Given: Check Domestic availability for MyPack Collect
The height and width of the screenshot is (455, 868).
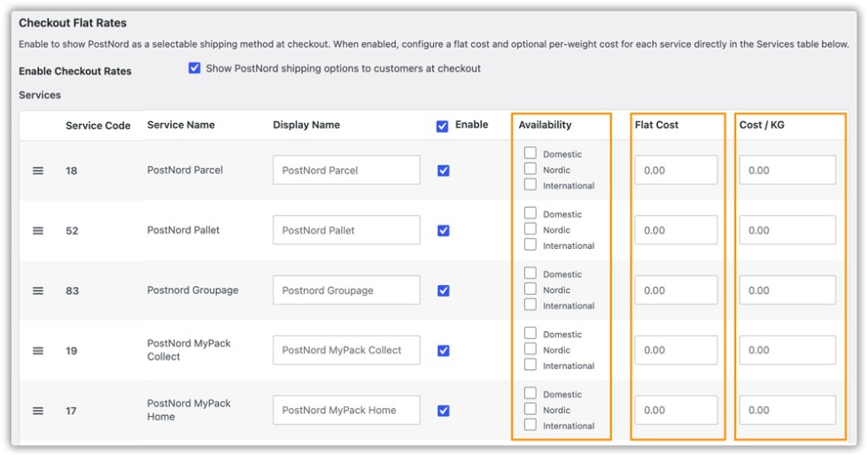Looking at the screenshot, I should coord(531,333).
